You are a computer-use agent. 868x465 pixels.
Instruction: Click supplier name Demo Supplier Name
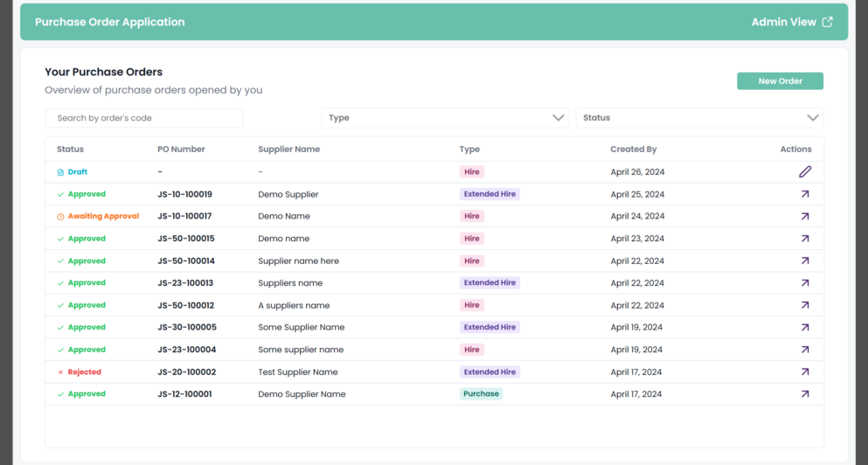(302, 394)
